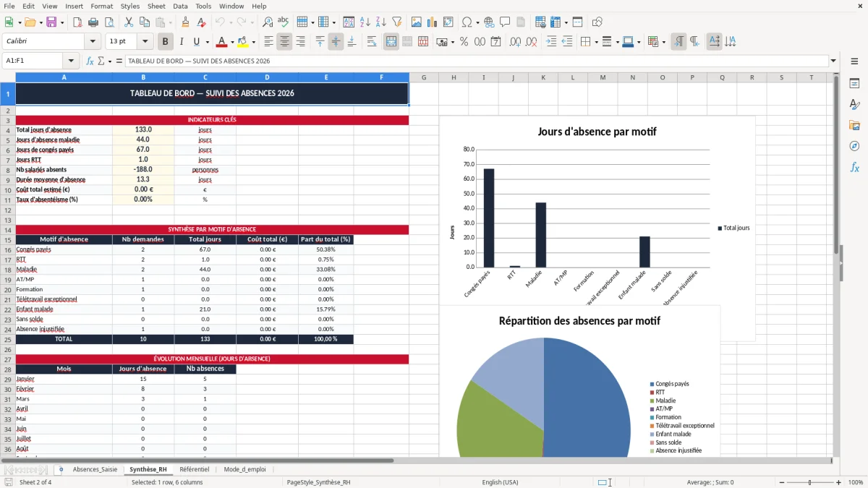Viewport: 868px width, 488px height.
Task: Expand the formula bar arrow
Action: 834,61
